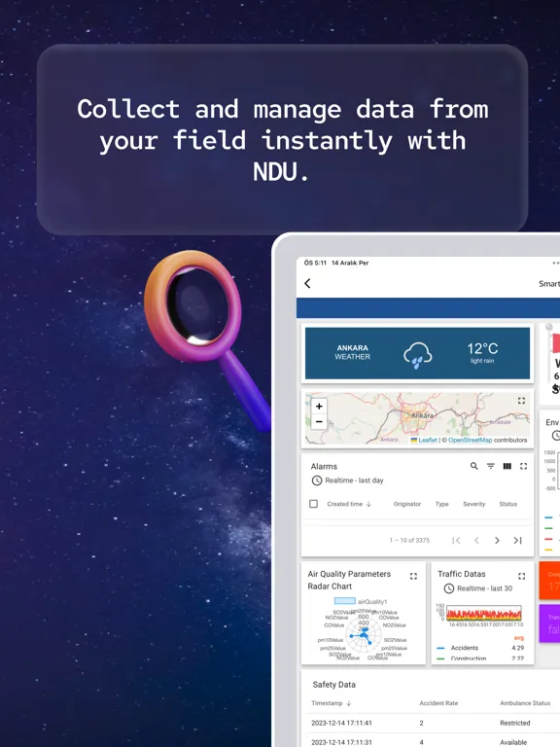Expand Air Quality Radar Chart fullscreen
This screenshot has width=560, height=747.
click(x=413, y=576)
